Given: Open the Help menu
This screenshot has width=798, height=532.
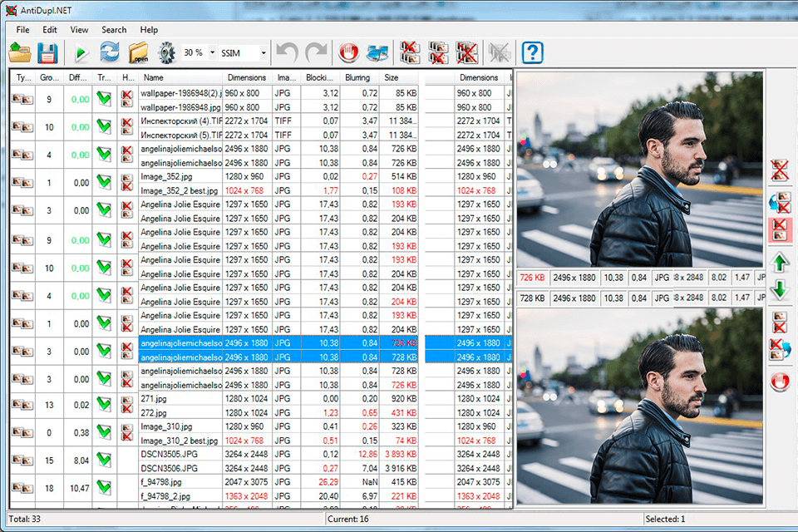Looking at the screenshot, I should [149, 30].
